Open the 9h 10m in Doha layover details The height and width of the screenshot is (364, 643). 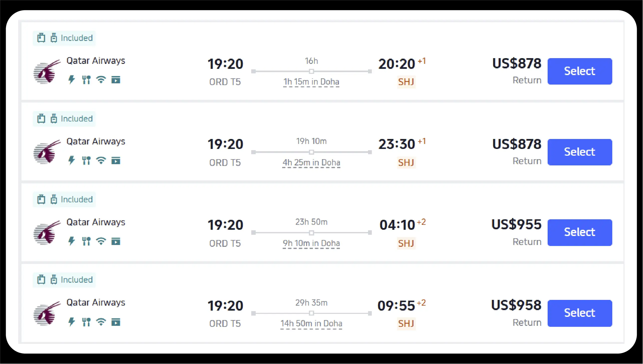click(x=311, y=243)
